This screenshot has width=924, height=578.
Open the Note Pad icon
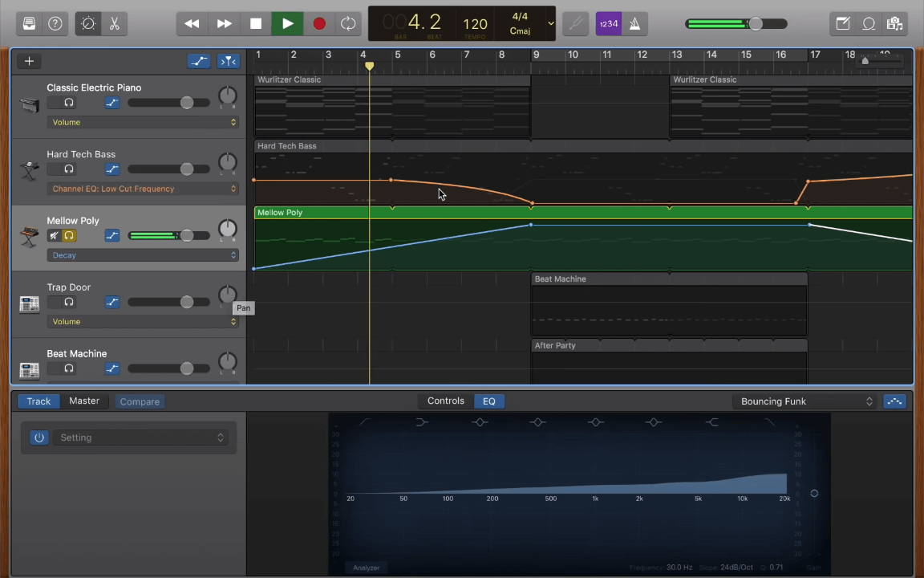(x=843, y=23)
